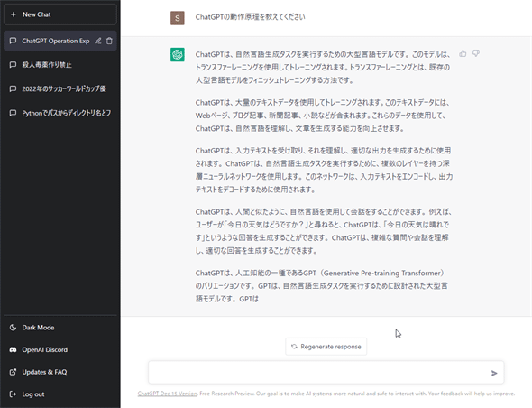Send message with the paper plane icon

coord(494,373)
